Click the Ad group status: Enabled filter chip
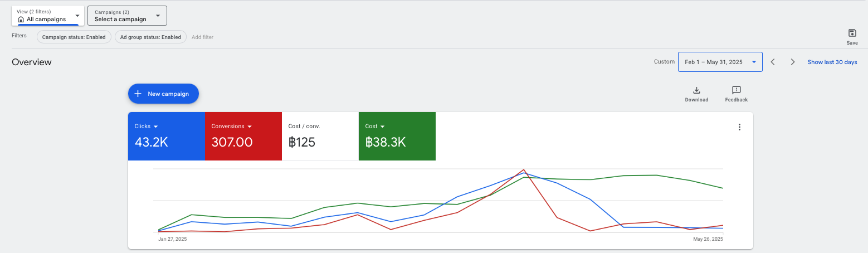The image size is (868, 253). coord(150,37)
